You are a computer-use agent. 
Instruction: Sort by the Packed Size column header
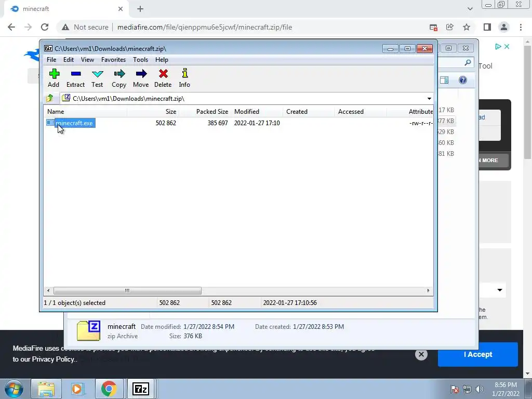205,112
